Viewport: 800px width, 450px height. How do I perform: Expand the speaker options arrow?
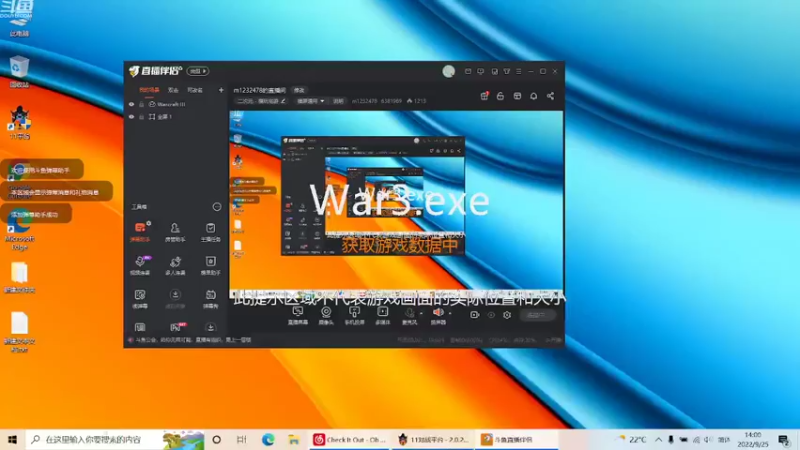pyautogui.click(x=449, y=313)
